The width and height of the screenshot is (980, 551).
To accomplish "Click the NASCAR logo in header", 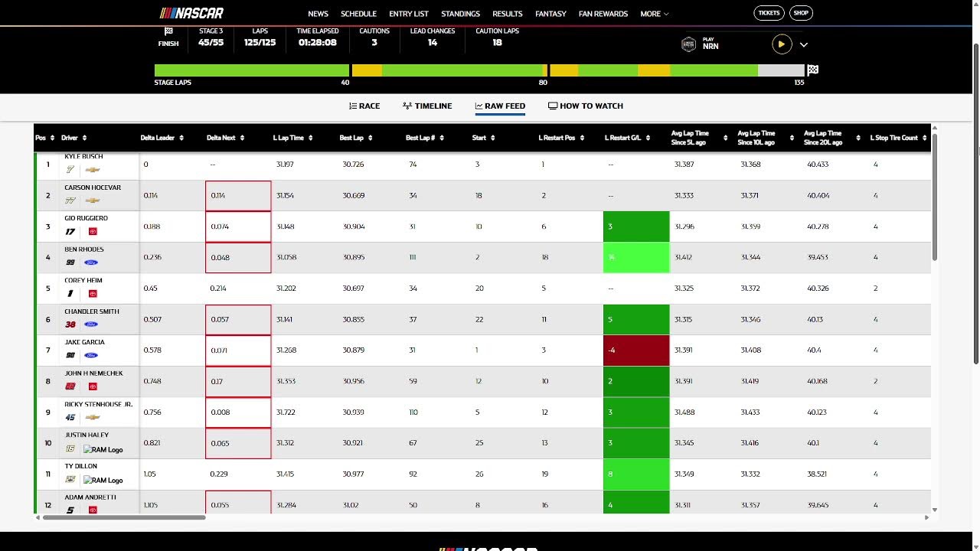I will pyautogui.click(x=191, y=13).
